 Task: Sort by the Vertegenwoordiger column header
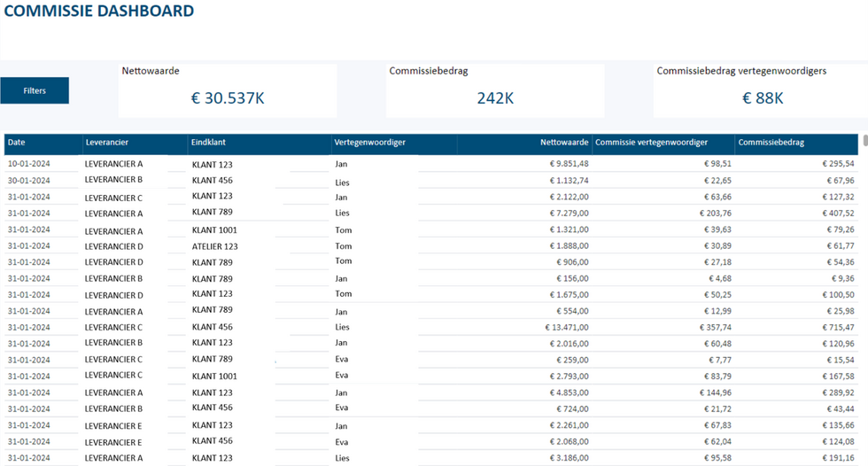[370, 143]
